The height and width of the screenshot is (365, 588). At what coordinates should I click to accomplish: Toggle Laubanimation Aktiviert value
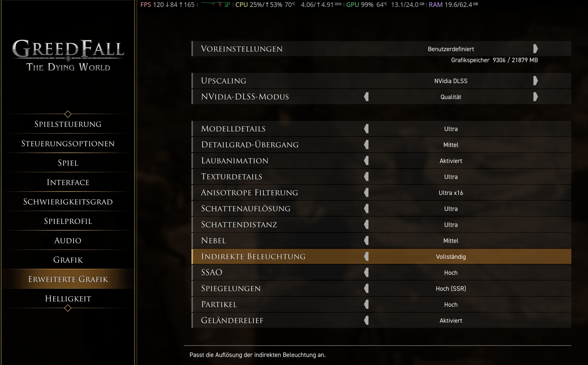click(x=450, y=161)
